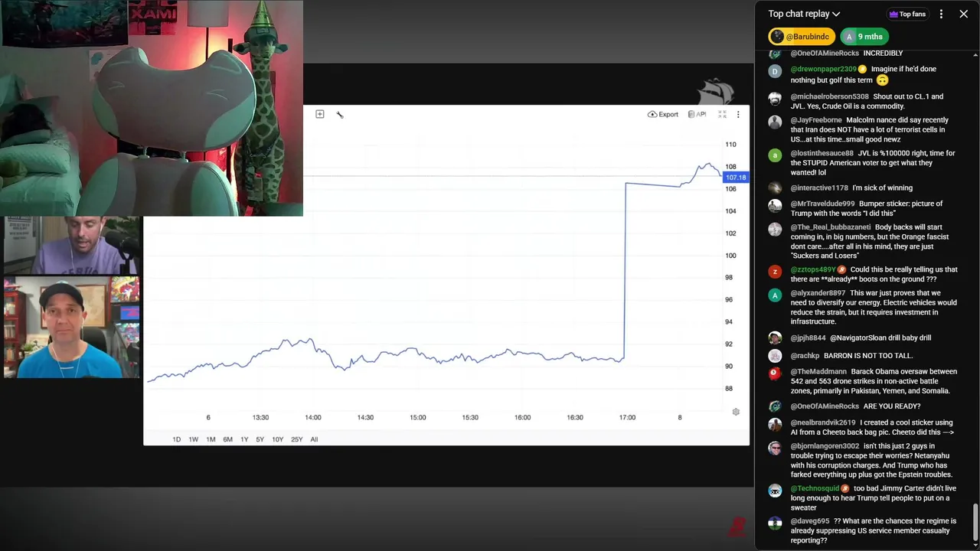Click the add-indicator plus icon on chart
The image size is (980, 551).
[320, 114]
